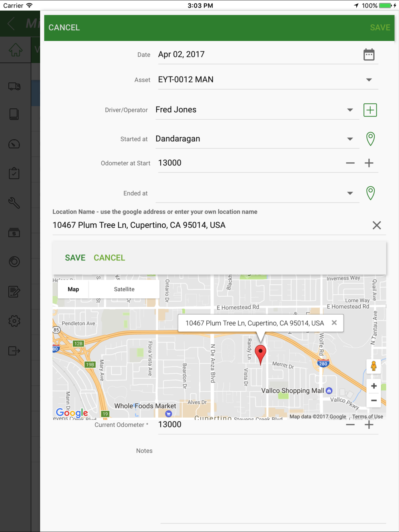
Task: Clear the location name with X icon
Action: click(x=377, y=225)
